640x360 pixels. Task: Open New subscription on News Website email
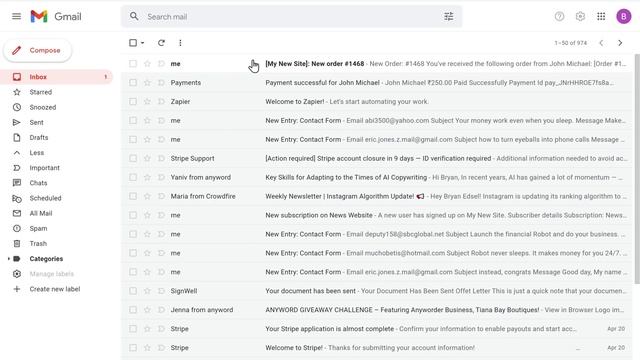(377, 215)
